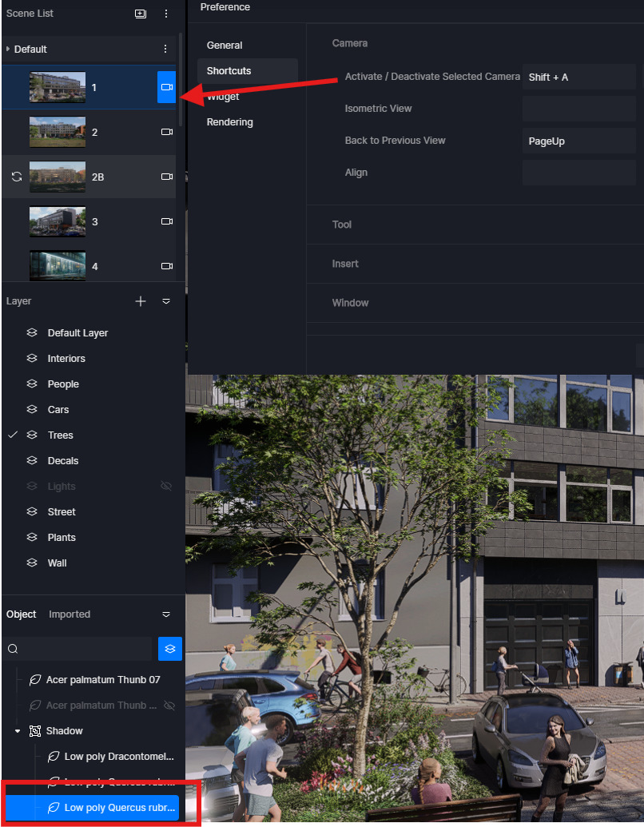
Task: Click the Cars layer stack icon
Action: click(32, 409)
